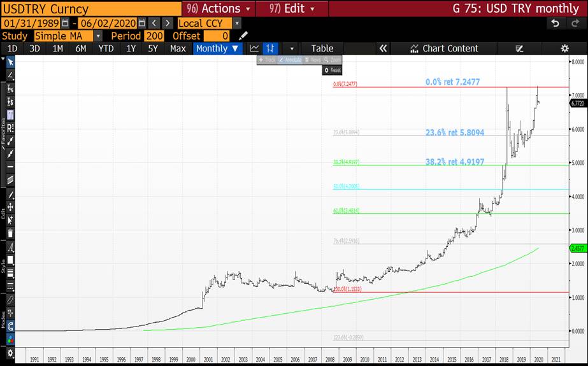Select the Max range tab
This screenshot has width=588, height=366.
coord(178,48)
